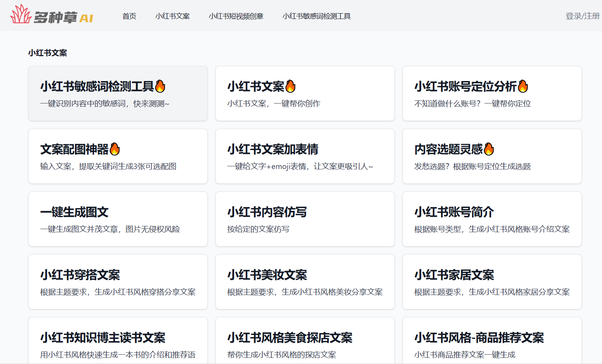The image size is (602, 364).
Task: Open the 小红书知识博主读书文案 card
Action: coord(118,341)
